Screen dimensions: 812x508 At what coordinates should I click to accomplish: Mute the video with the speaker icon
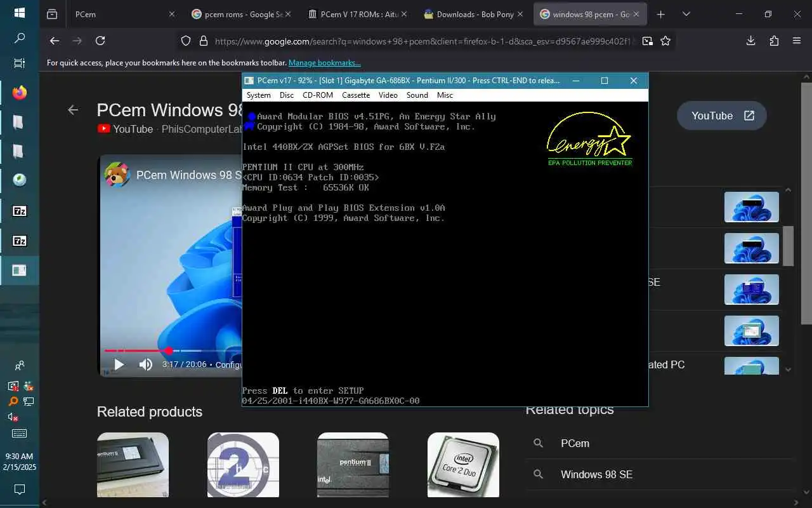click(x=146, y=364)
